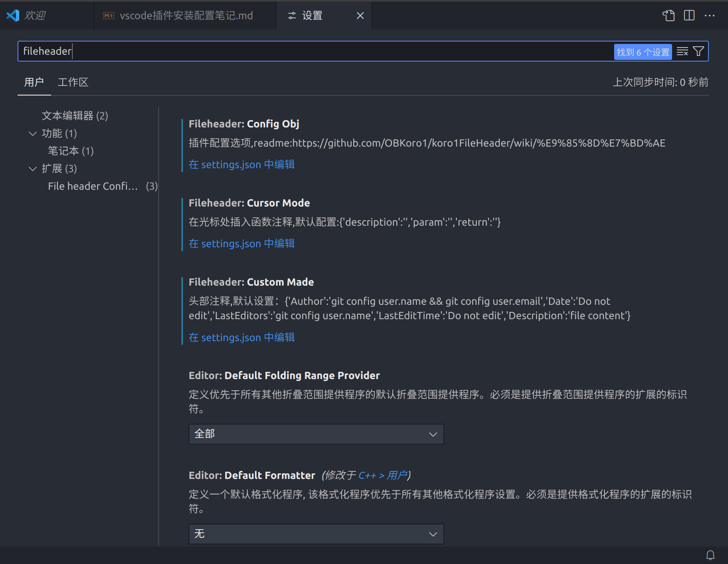
Task: Collapse the 扩展 (3) tree group
Action: pyautogui.click(x=33, y=169)
